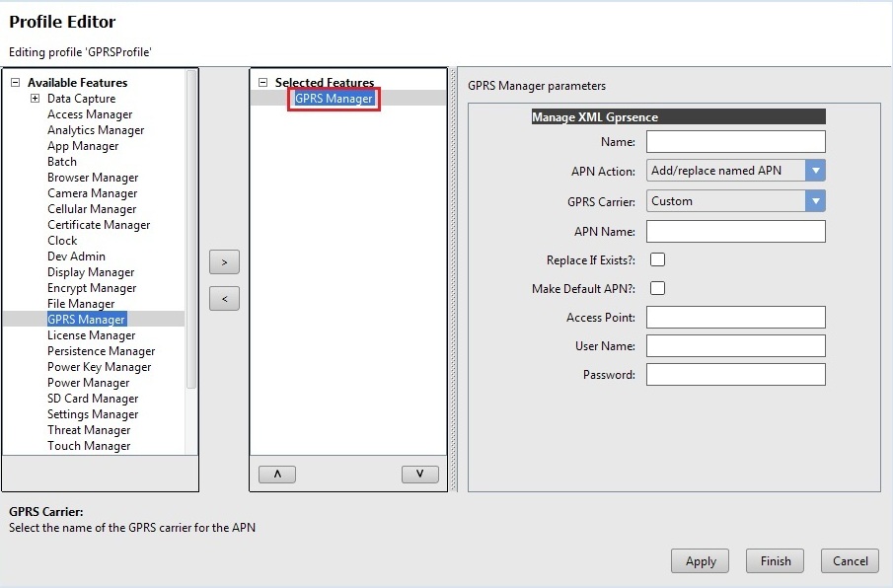
Task: Move selected feature up with caret button
Action: (277, 475)
